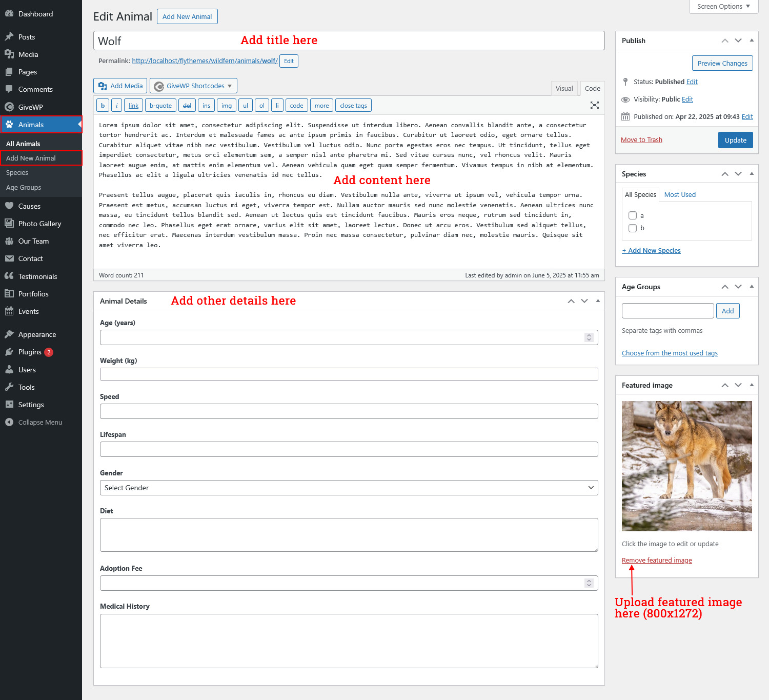Open the Plugins menu icon

9,352
